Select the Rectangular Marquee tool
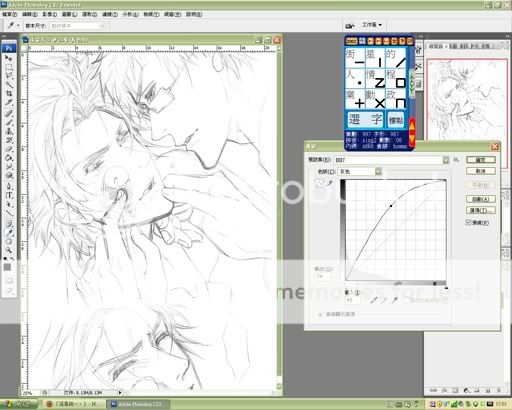This screenshot has width=512, height=410. [x=9, y=67]
